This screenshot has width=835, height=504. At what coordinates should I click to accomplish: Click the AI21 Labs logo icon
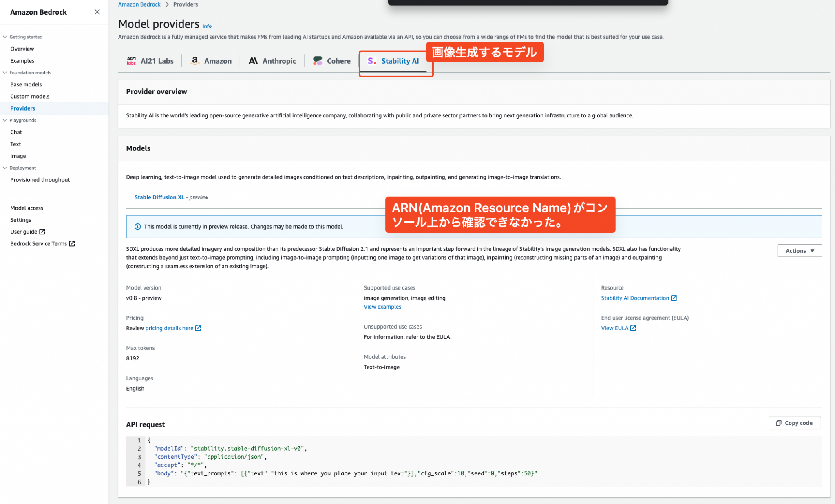coord(131,60)
